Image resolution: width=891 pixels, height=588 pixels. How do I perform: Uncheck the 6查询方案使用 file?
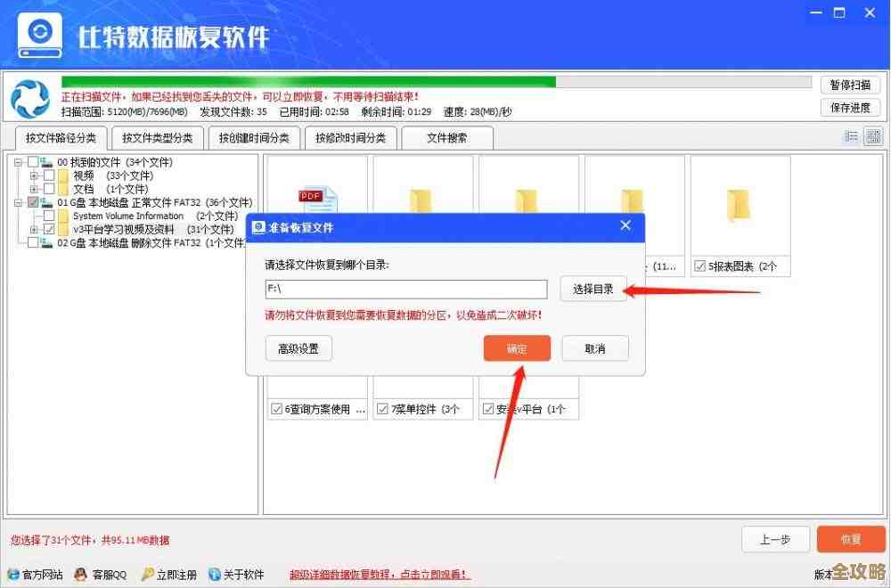(x=274, y=408)
